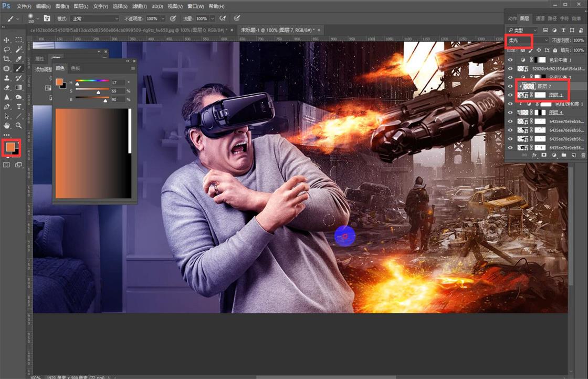Viewport: 588px width, 379px height.
Task: Open Add layer mask at Layers panel bottom
Action: (544, 155)
